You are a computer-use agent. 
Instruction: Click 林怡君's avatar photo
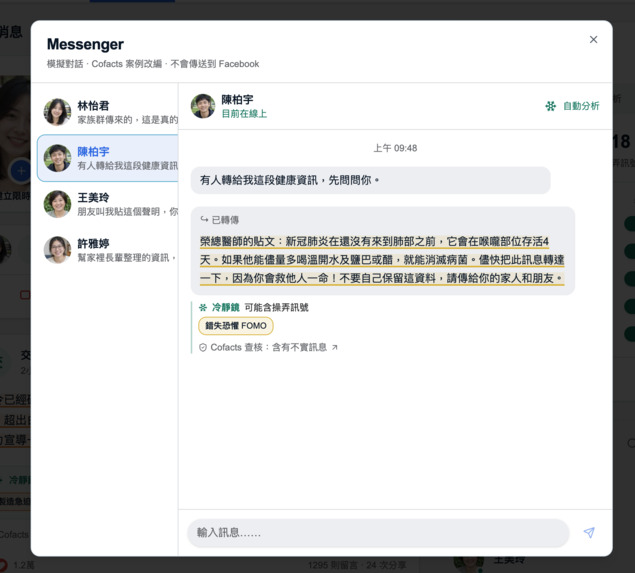[x=57, y=112]
